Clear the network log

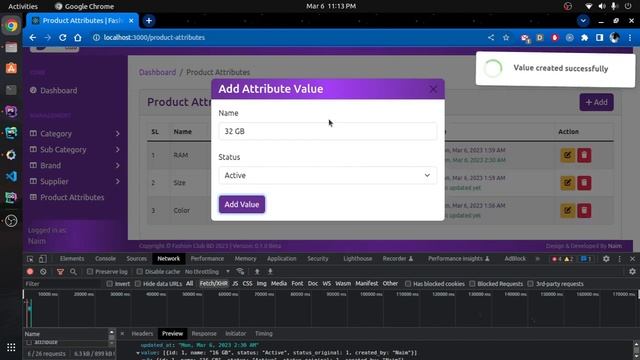pyautogui.click(x=43, y=272)
